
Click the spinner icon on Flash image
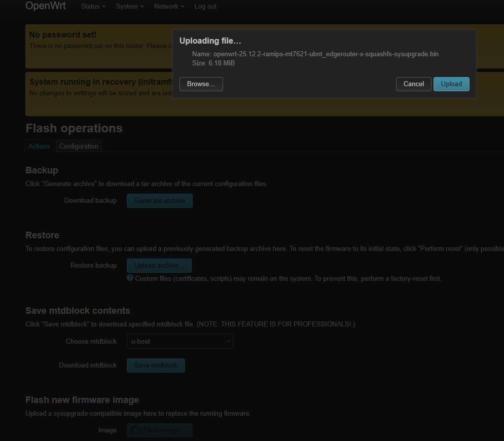[x=136, y=430]
